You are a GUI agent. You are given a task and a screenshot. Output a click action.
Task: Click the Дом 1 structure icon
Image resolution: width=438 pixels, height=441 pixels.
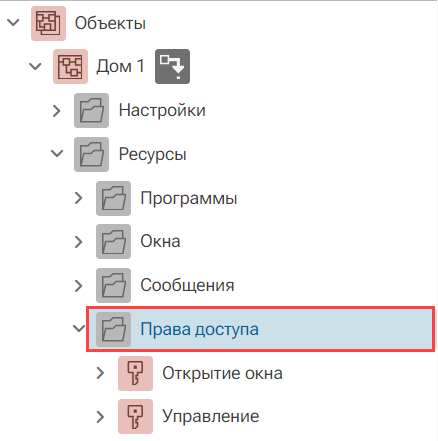point(70,67)
